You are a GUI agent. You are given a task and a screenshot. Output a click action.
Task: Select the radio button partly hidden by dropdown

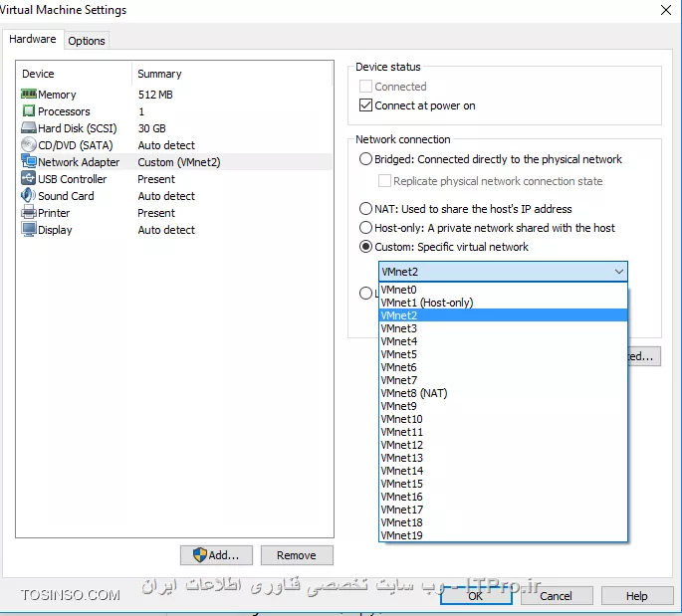click(365, 293)
